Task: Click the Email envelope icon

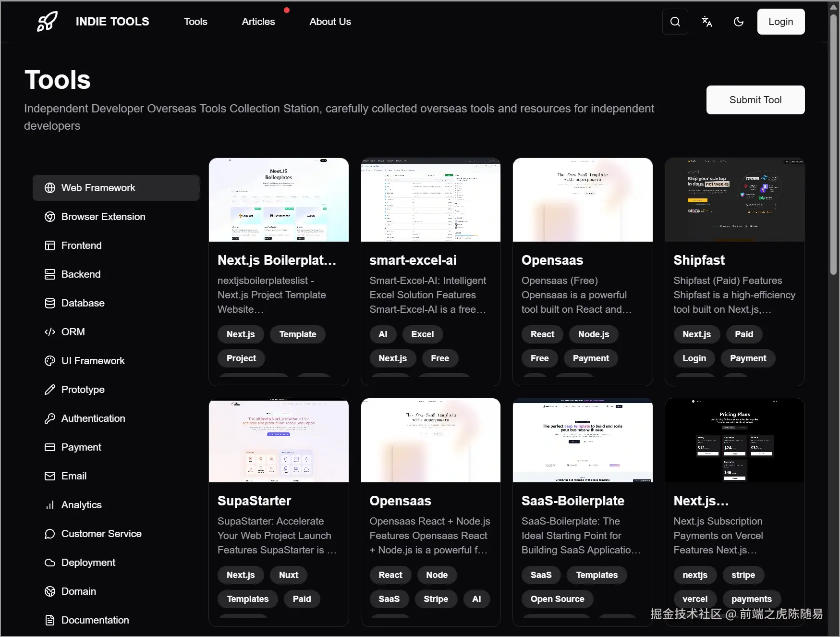Action: [x=50, y=476]
